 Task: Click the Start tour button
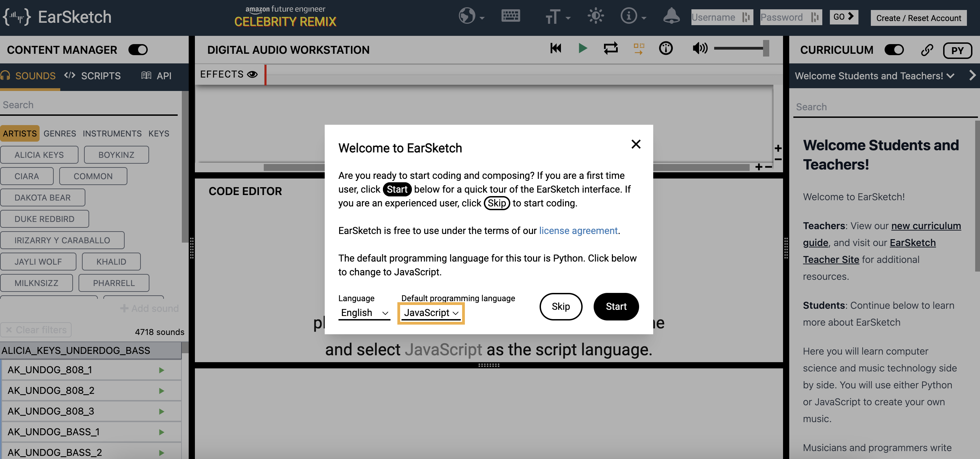[616, 306]
